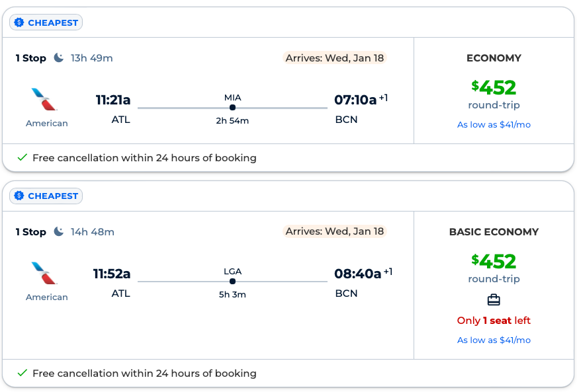Click the dollar icon in the second Cheapest badge
This screenshot has height=392, width=577.
pos(19,196)
